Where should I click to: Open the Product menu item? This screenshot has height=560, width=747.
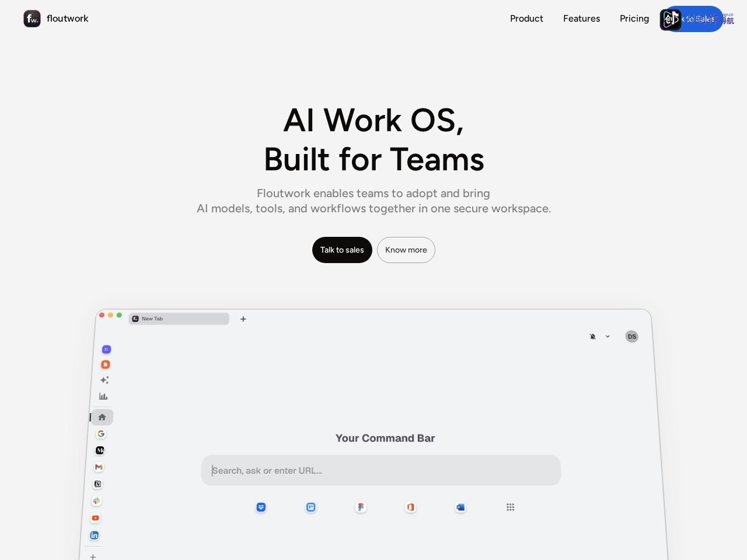526,19
